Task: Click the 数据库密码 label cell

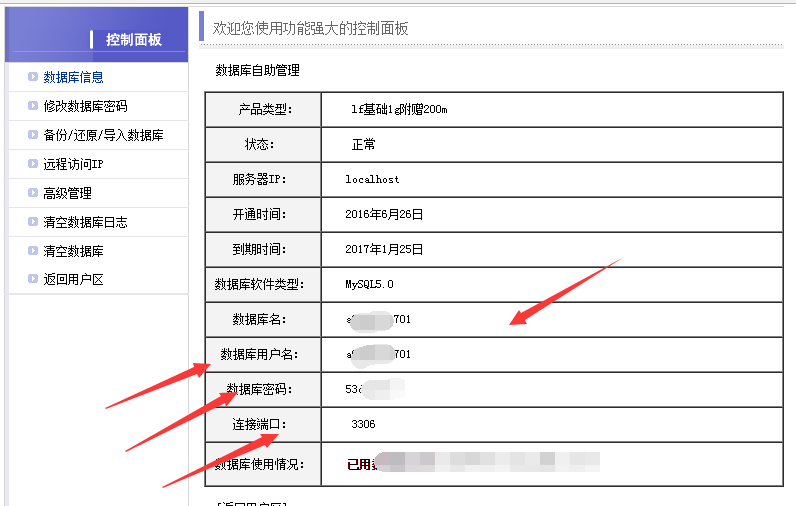Action: [x=263, y=390]
